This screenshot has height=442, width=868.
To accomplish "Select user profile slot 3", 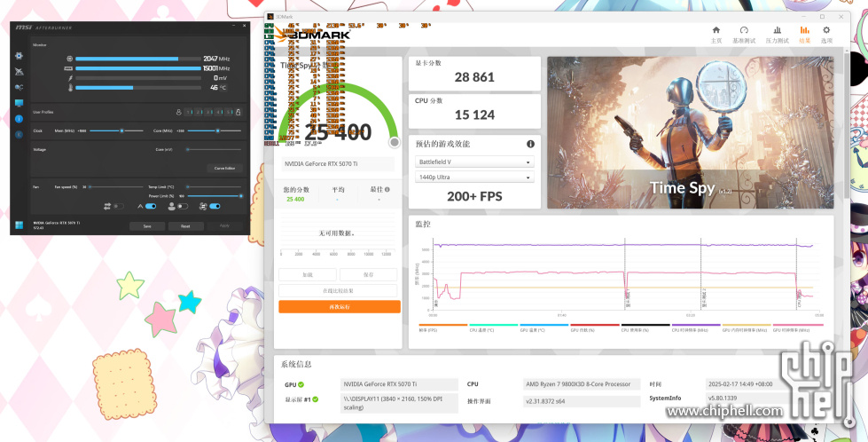I will tap(208, 112).
